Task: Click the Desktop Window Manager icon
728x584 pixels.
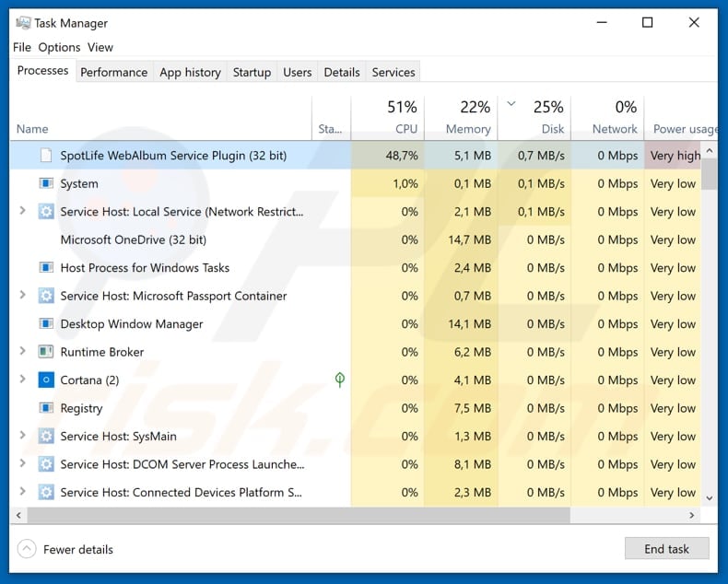Action: tap(46, 324)
